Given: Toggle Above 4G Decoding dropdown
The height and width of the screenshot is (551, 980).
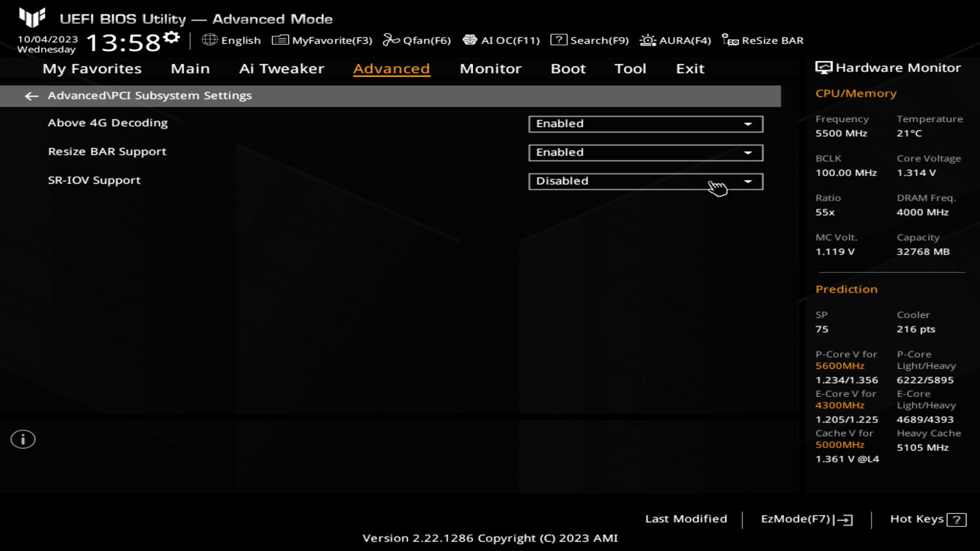Looking at the screenshot, I should click(748, 123).
